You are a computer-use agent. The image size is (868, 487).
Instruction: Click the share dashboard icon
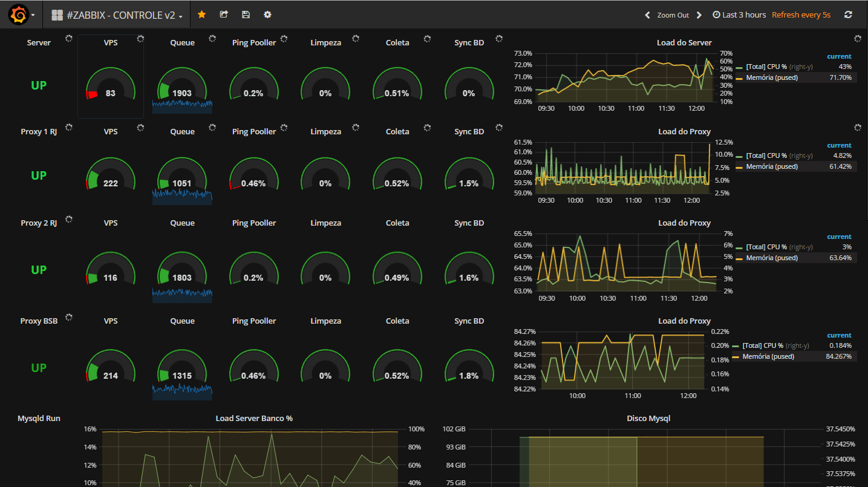coord(224,15)
